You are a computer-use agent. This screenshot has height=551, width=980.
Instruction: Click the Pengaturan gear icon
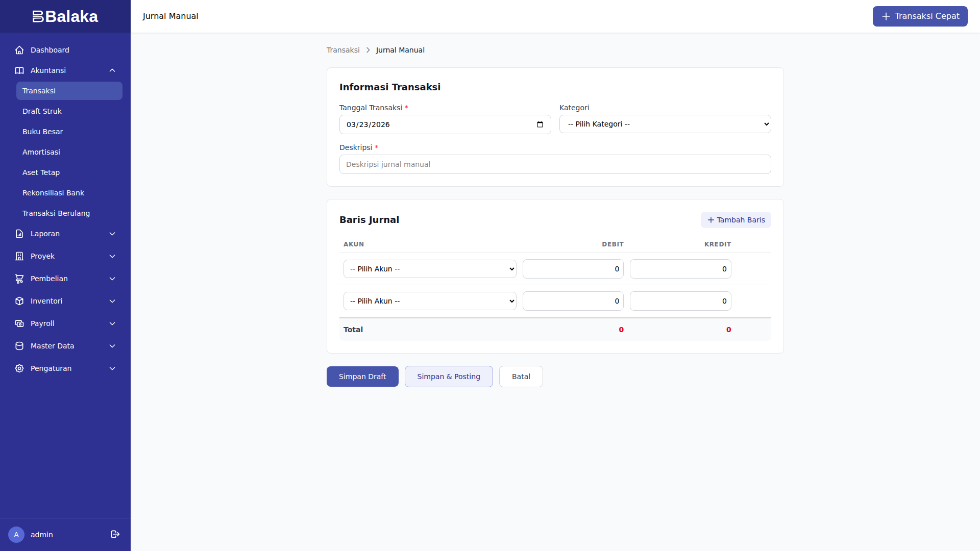click(19, 368)
